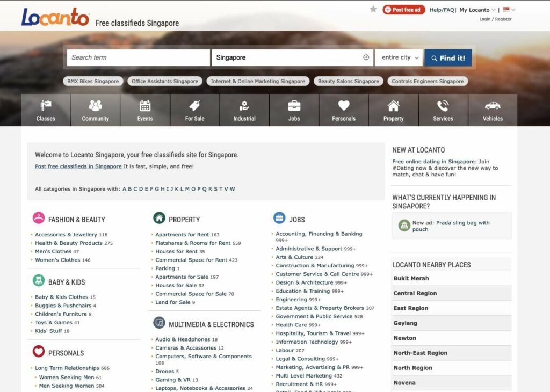This screenshot has height=392, width=550.
Task: Open Women's Clothes category
Action: (57, 260)
